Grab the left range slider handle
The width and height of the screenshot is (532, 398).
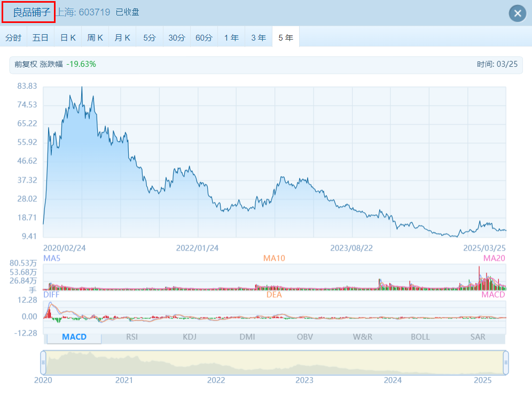coord(43,362)
